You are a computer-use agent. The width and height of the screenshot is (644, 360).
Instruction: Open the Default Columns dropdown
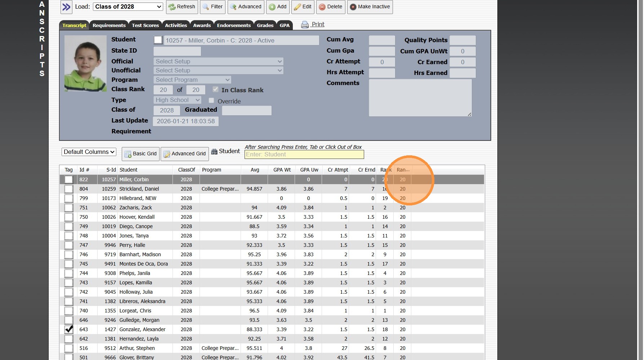tap(89, 152)
